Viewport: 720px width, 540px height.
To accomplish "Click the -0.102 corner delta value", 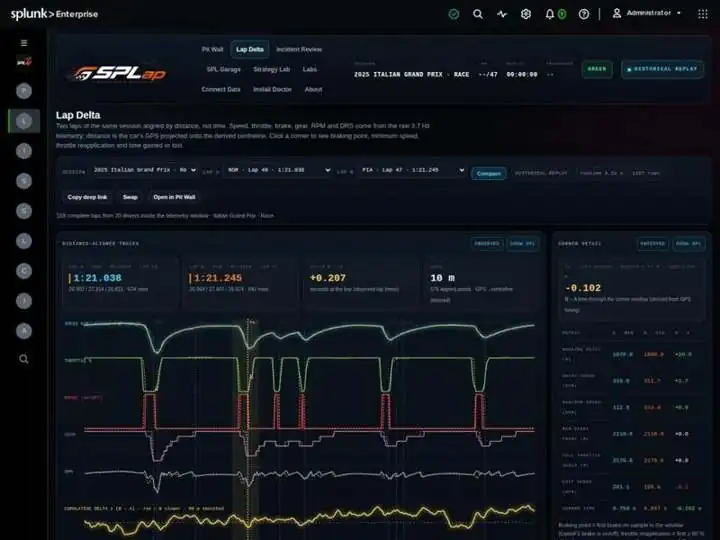I will 583,288.
